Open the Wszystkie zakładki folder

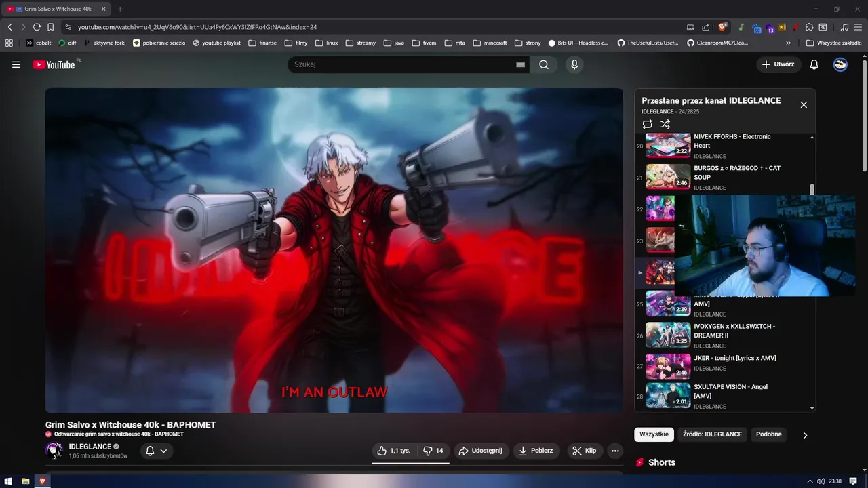click(834, 43)
